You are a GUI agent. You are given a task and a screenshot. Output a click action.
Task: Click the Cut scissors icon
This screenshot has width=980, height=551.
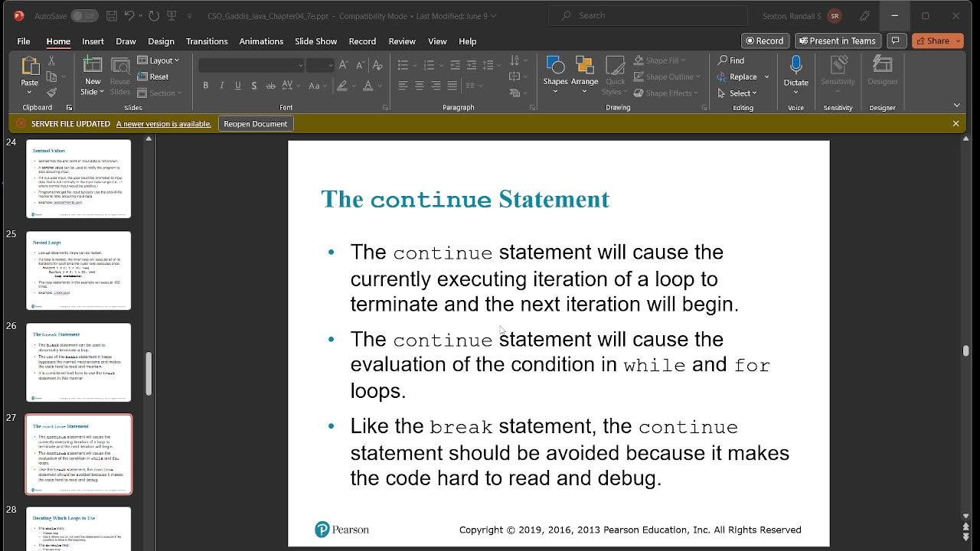[51, 60]
